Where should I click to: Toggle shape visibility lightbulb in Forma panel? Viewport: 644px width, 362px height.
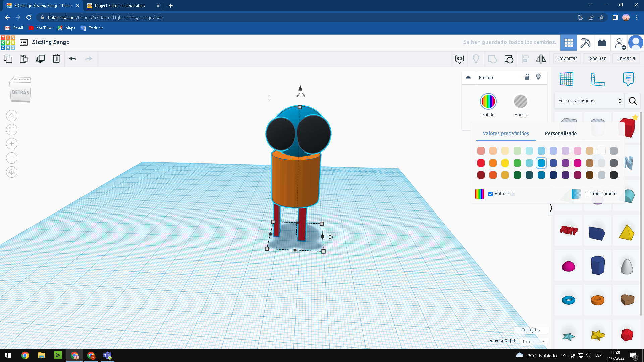(x=538, y=77)
